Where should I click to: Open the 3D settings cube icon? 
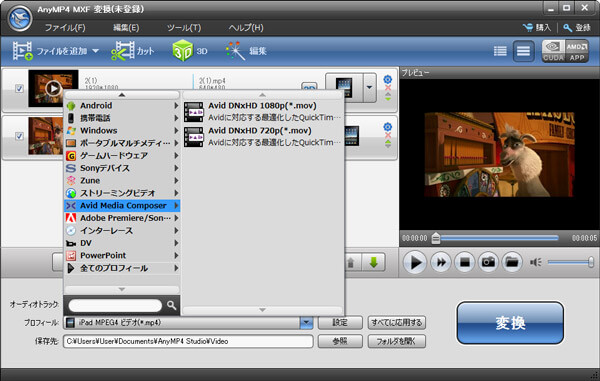(183, 50)
